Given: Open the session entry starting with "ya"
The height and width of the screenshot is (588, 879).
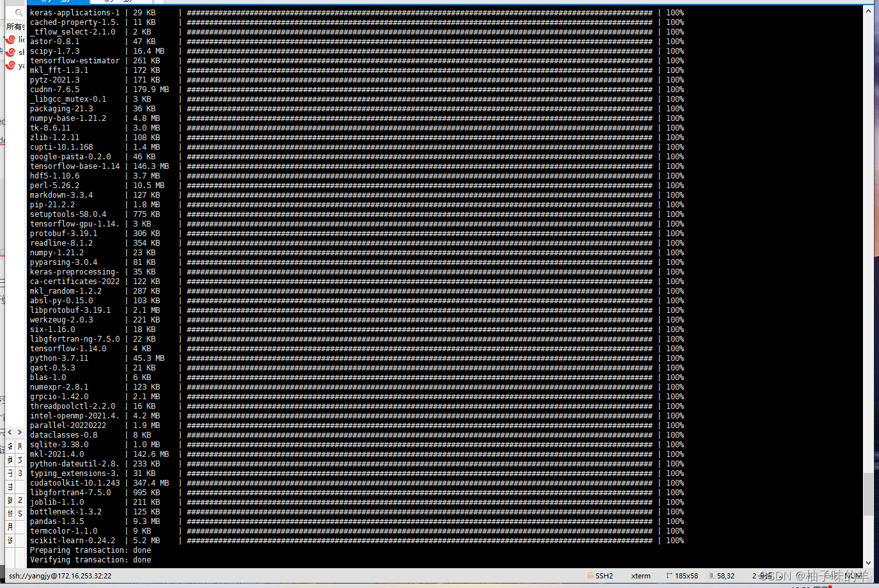Looking at the screenshot, I should pos(15,65).
